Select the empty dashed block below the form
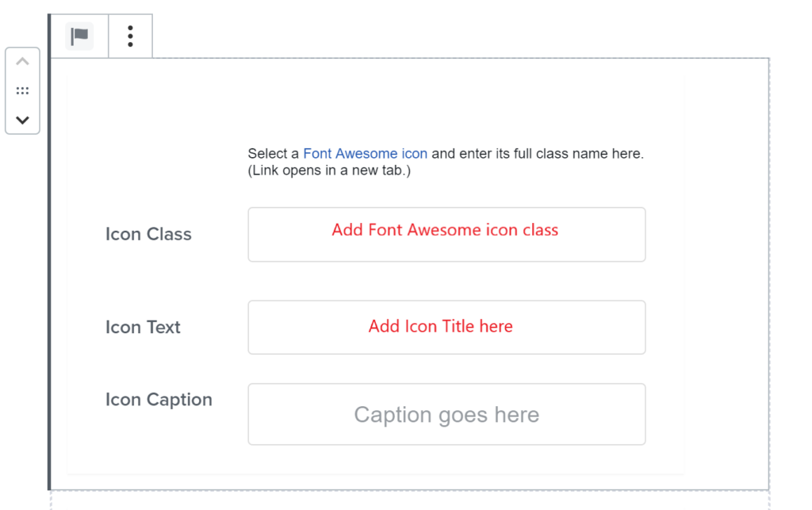Screen dimensions: 812x510 pos(410,501)
